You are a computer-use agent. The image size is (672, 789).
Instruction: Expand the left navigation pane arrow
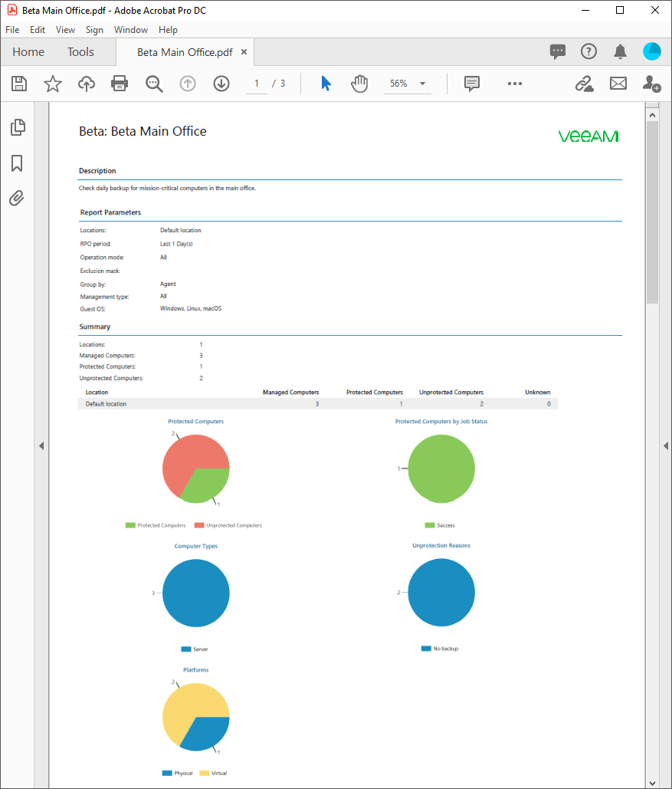coord(41,445)
